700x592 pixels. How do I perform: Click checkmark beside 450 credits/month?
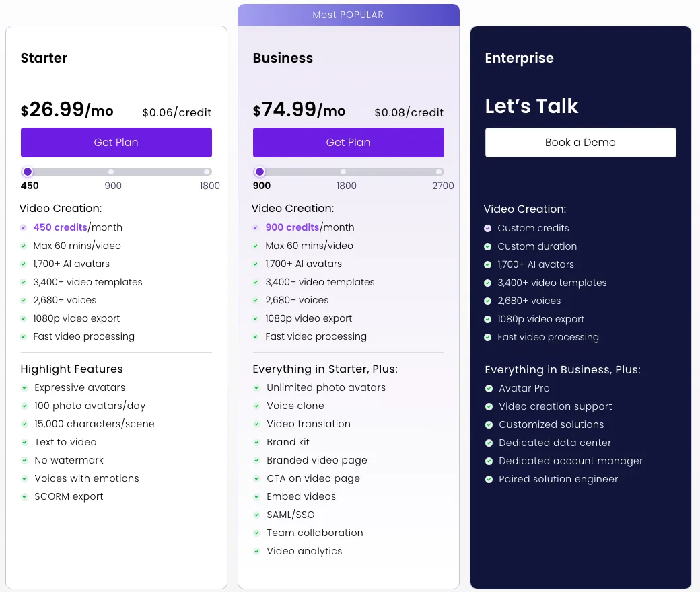tap(23, 227)
